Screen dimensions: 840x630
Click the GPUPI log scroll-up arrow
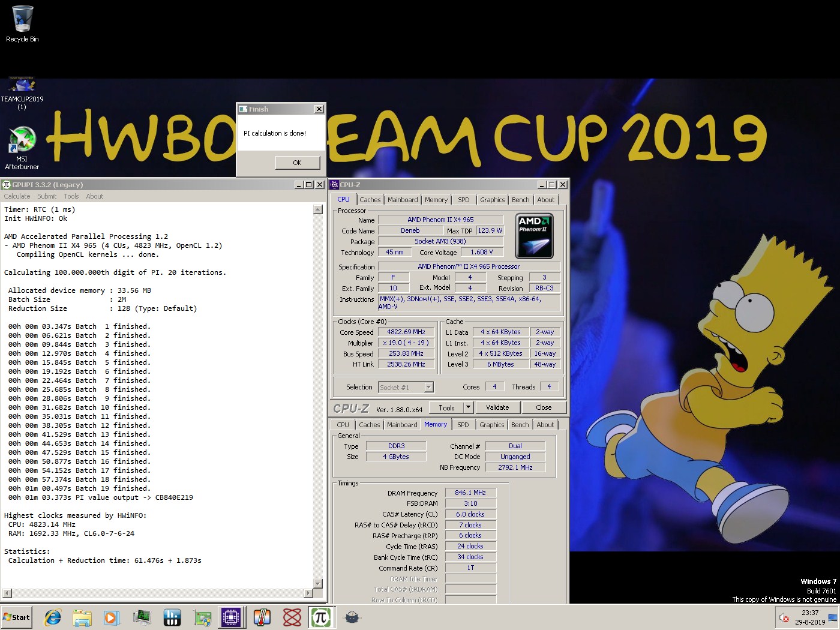point(318,209)
